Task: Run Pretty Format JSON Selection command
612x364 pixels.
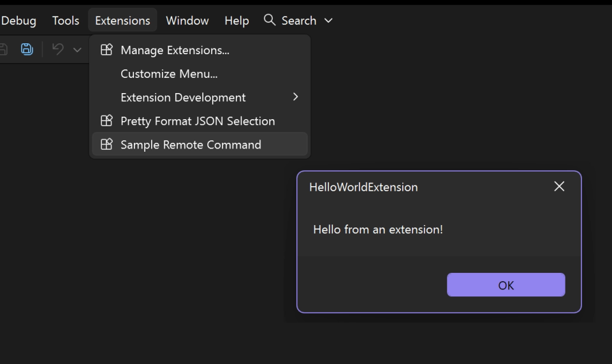Action: point(200,121)
